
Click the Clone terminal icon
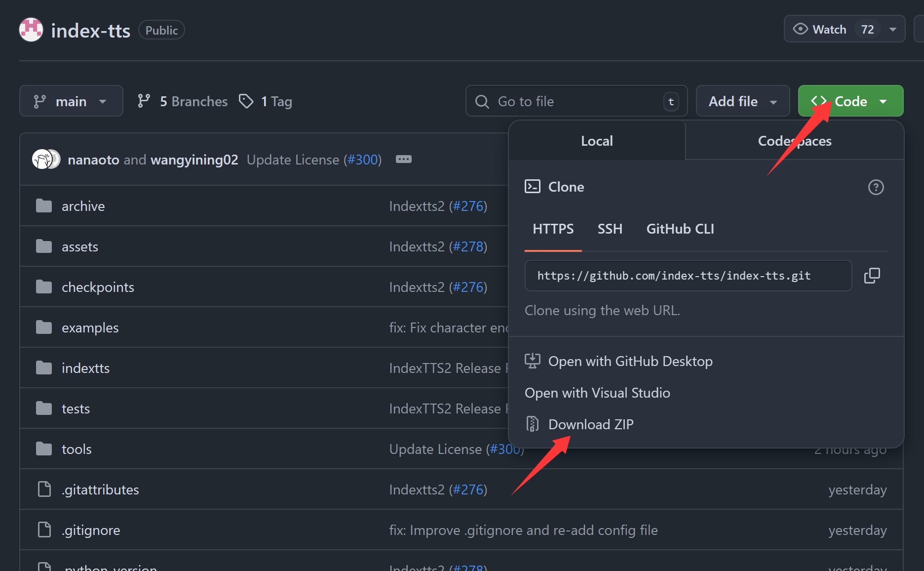533,187
